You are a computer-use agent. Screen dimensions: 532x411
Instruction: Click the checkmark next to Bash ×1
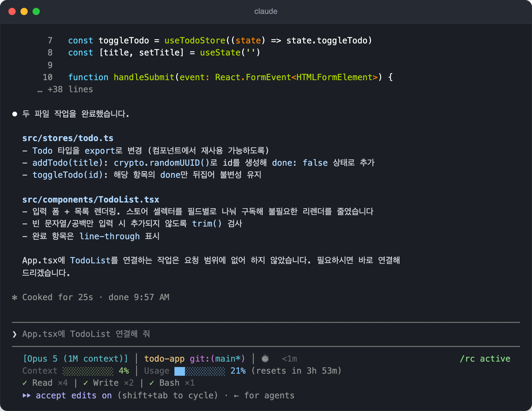click(152, 383)
